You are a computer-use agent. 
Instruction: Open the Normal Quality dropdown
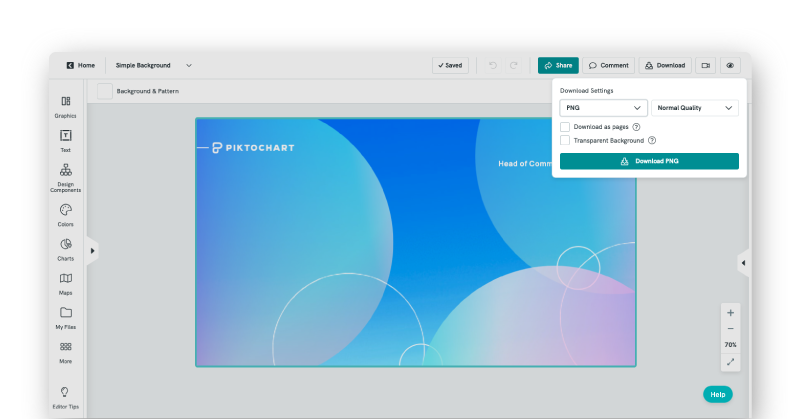695,108
